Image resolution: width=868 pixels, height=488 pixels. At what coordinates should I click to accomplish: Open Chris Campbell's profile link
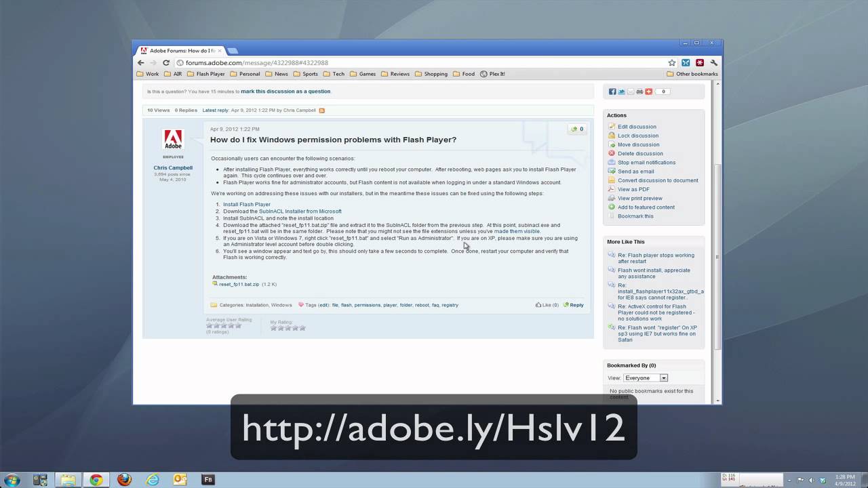[173, 167]
